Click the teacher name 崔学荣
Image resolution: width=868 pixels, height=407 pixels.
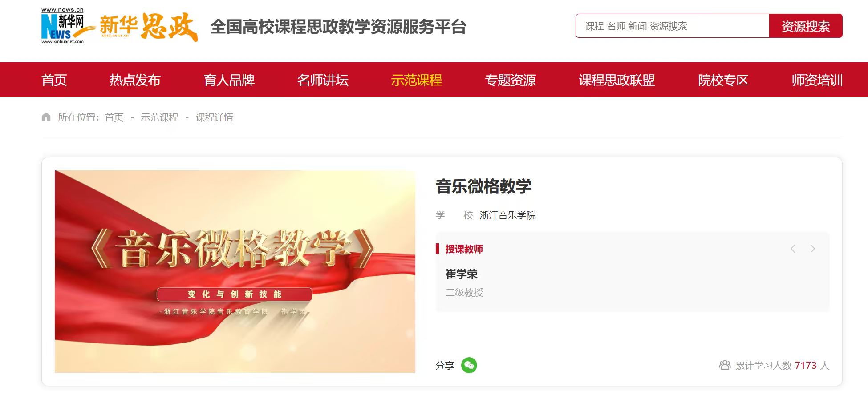pos(461,274)
